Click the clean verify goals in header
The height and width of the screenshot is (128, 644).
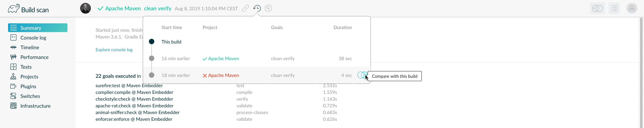tap(158, 9)
